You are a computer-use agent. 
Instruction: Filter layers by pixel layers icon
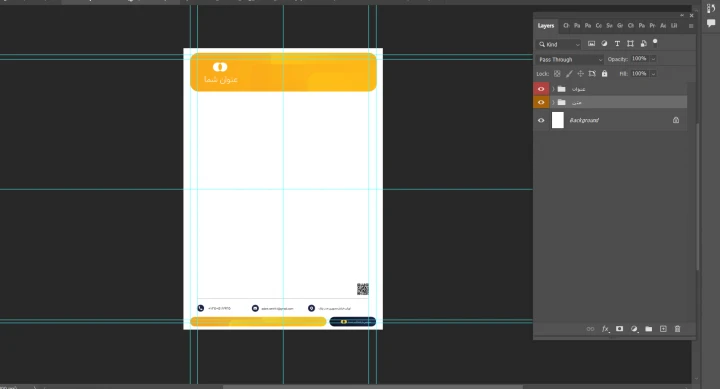tap(591, 44)
